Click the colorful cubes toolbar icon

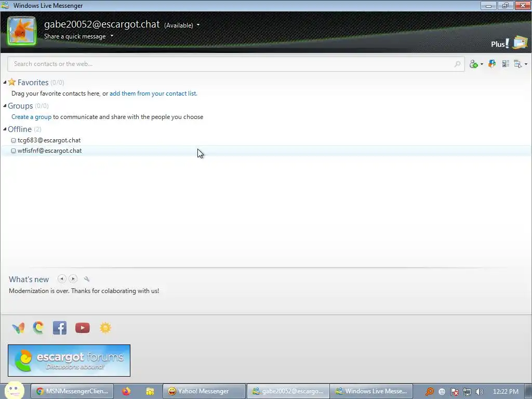pyautogui.click(x=492, y=63)
